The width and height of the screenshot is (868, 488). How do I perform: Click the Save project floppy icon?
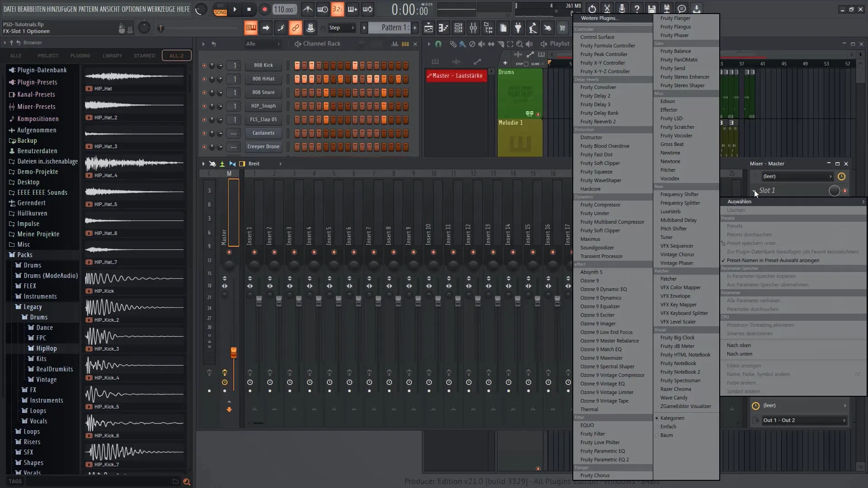point(651,9)
